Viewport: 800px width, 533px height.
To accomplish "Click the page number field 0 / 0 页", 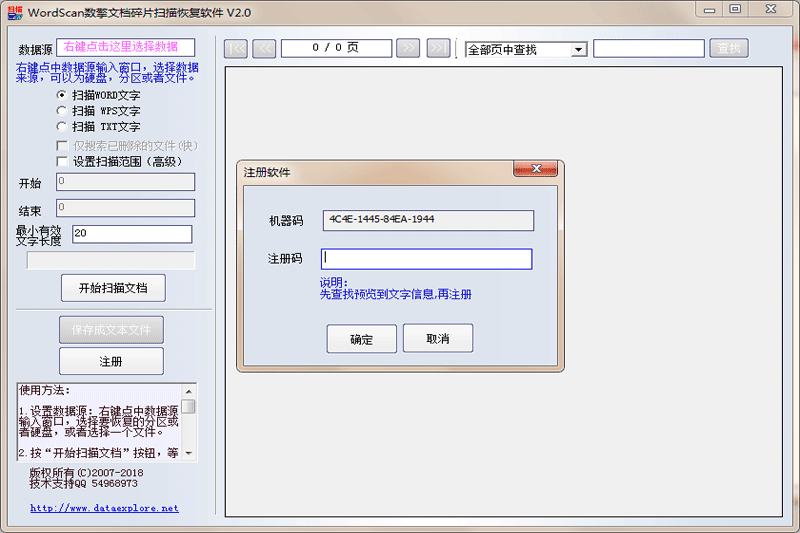I will (x=337, y=48).
